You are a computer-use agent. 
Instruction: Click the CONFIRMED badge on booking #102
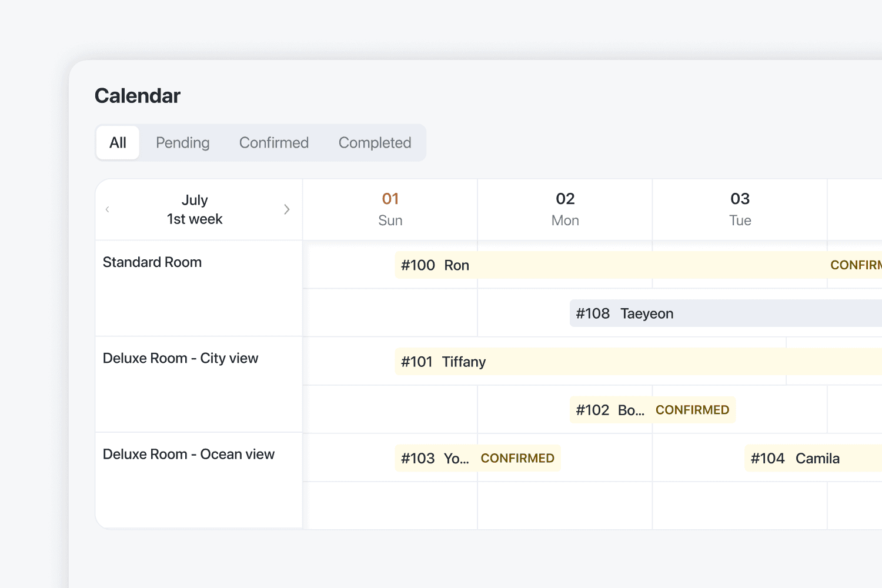click(692, 410)
